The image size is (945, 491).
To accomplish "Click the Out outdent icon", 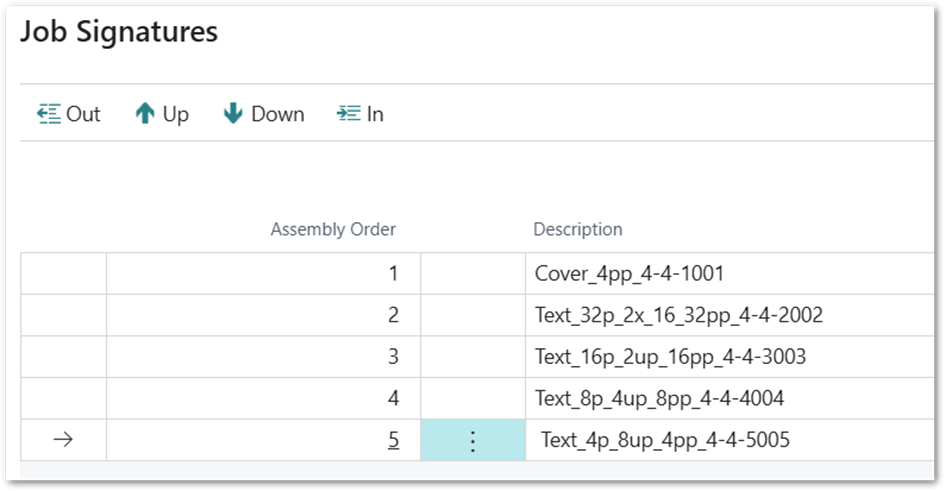I will tap(49, 114).
